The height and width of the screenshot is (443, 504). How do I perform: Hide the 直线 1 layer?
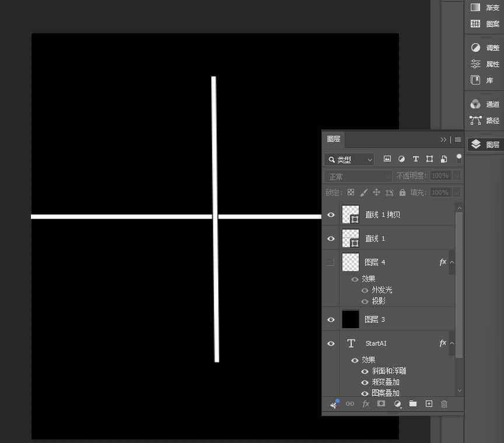tap(331, 238)
